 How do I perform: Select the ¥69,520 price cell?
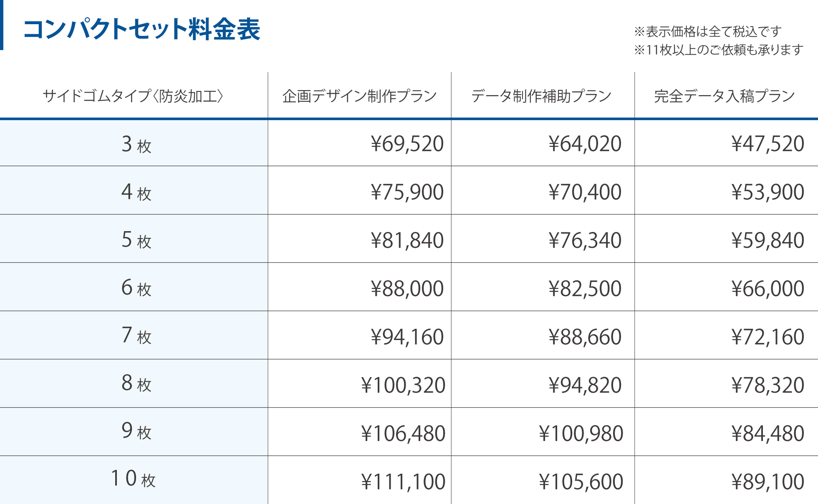pyautogui.click(x=407, y=144)
